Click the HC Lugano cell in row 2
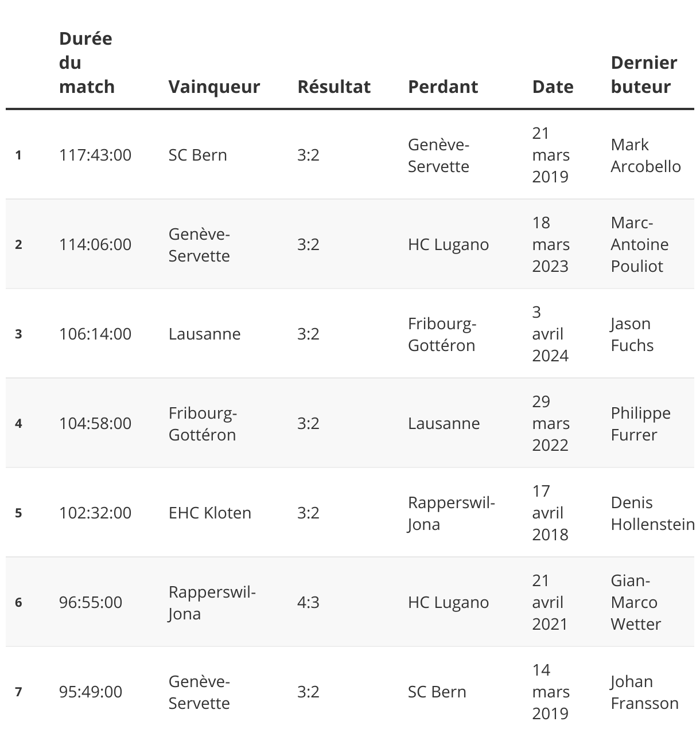Image resolution: width=700 pixels, height=741 pixels. [x=449, y=244]
